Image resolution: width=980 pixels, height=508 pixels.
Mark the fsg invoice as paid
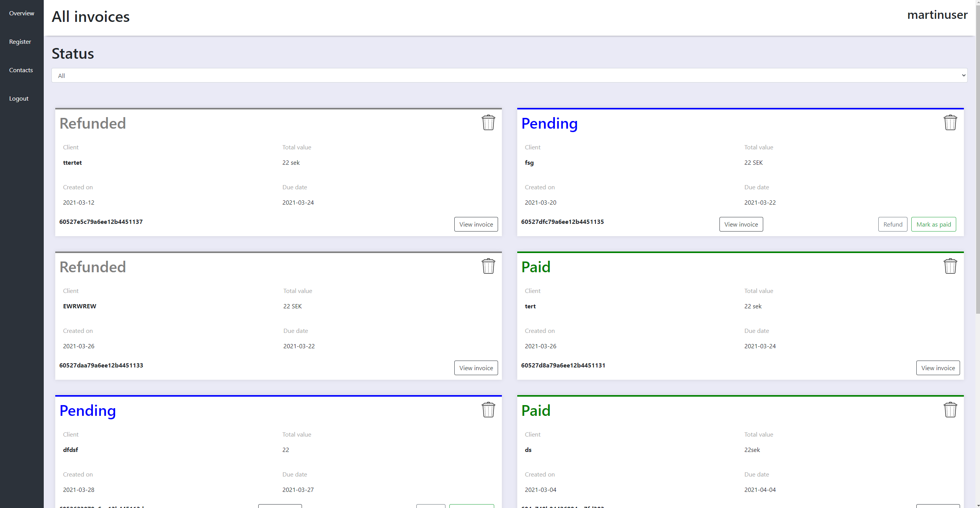click(x=933, y=225)
